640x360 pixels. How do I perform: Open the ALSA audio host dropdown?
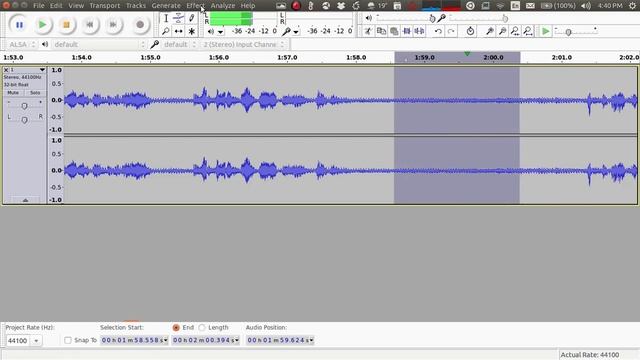pyautogui.click(x=22, y=44)
